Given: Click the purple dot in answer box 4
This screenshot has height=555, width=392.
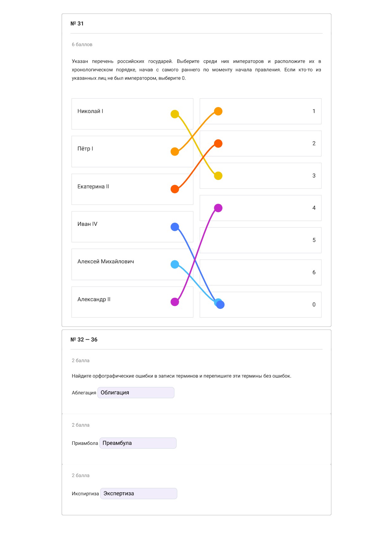Looking at the screenshot, I should click(218, 208).
